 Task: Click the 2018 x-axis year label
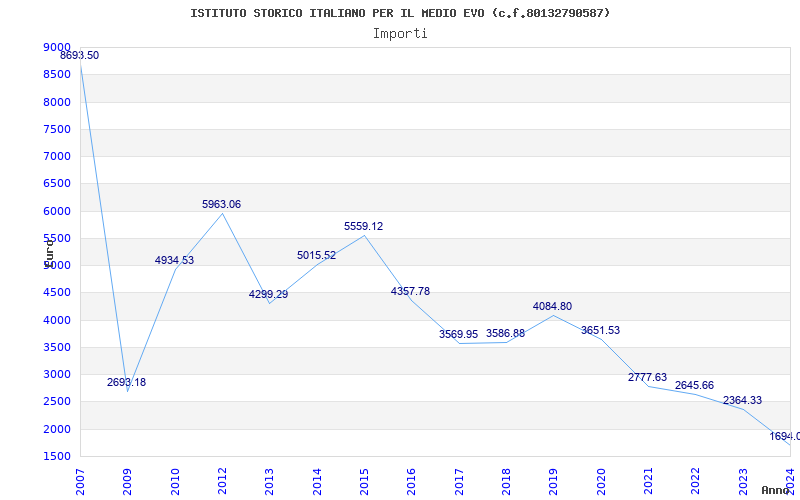[506, 481]
